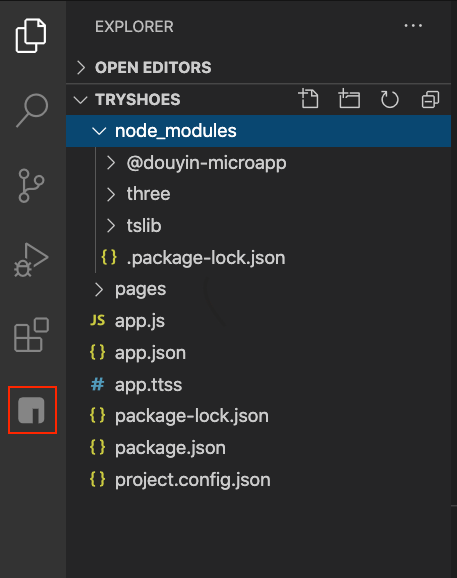Collapse the node_modules folder
Screen dimensions: 457x578
point(258,131)
